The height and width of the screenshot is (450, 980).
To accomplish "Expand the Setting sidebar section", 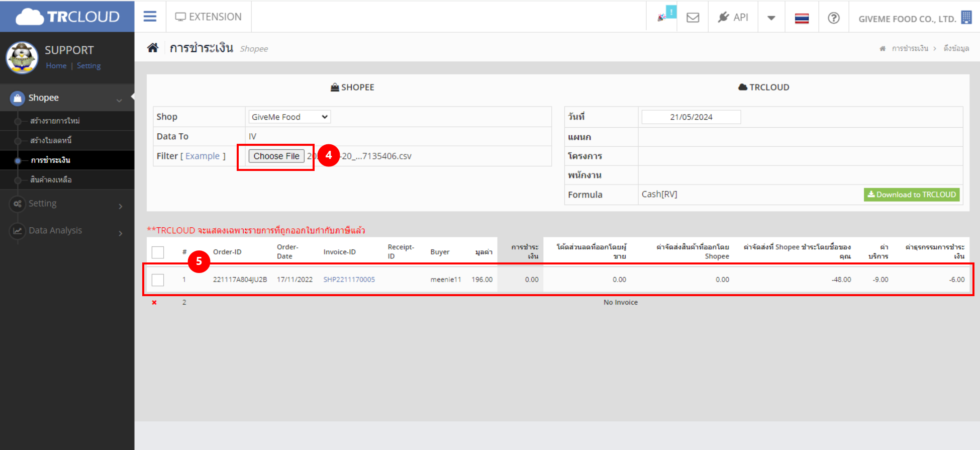I will 67,204.
